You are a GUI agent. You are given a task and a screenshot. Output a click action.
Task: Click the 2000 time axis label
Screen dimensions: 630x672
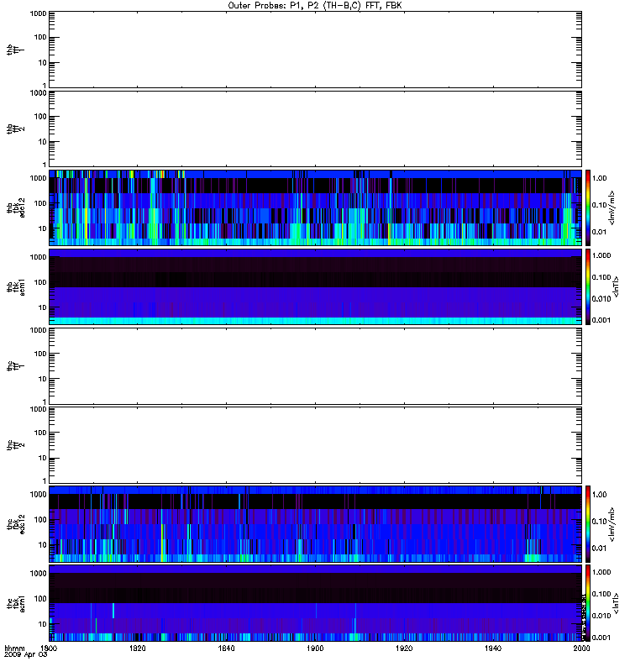[x=581, y=648]
